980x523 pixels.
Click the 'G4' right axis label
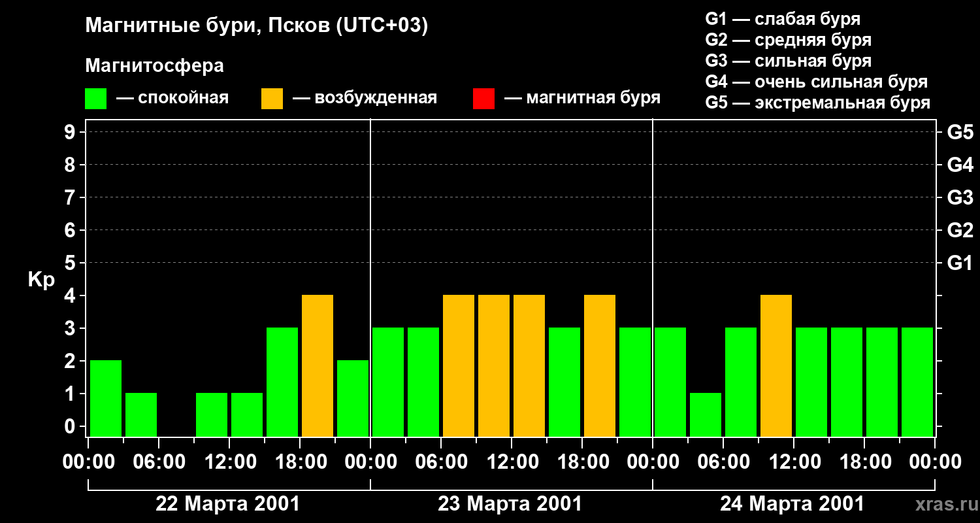[960, 165]
